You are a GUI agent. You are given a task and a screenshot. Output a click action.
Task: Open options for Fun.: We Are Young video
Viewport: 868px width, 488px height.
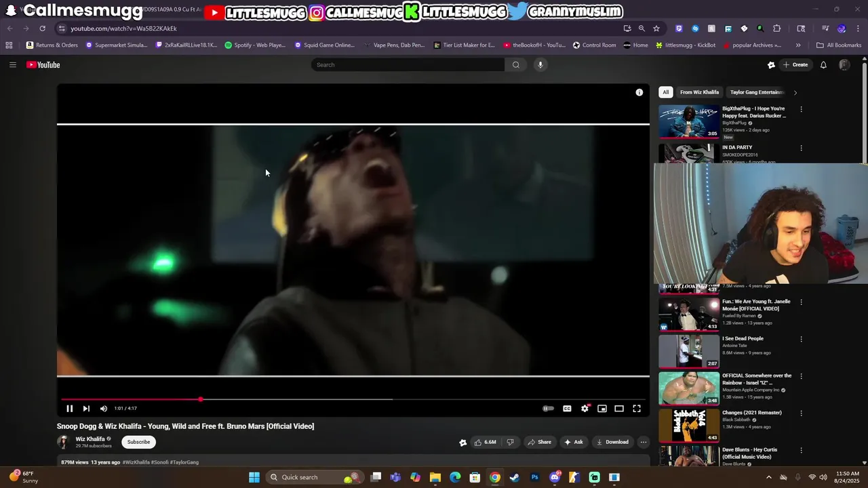click(801, 302)
